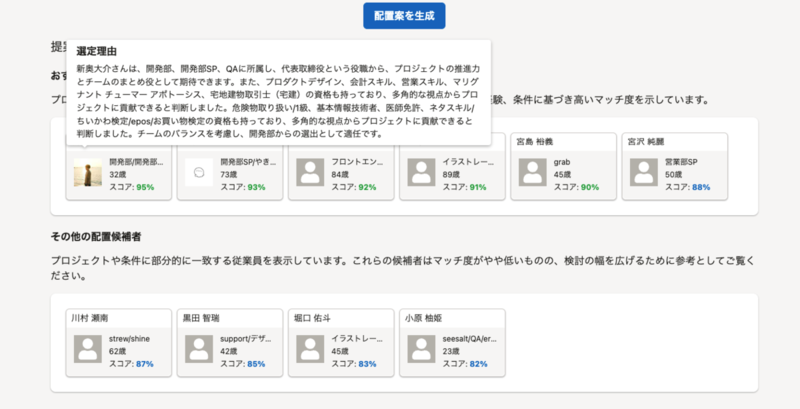Click the その他の配置候補者 heading

click(96, 237)
